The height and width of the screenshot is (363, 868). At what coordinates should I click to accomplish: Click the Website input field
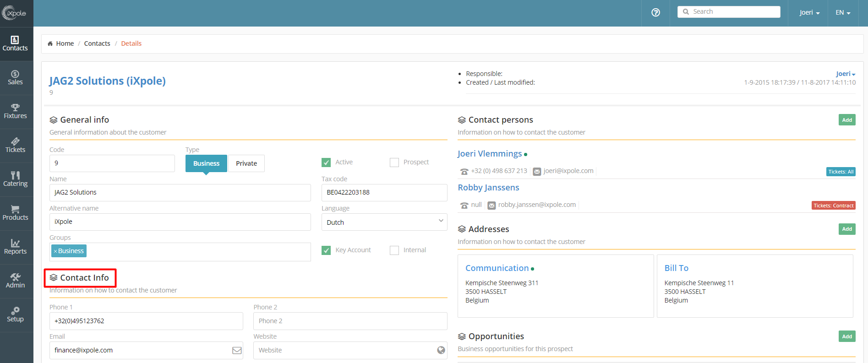[x=350, y=350]
